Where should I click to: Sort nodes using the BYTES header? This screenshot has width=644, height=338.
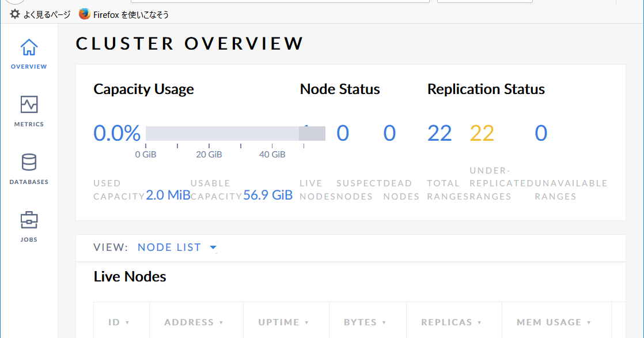(x=366, y=322)
